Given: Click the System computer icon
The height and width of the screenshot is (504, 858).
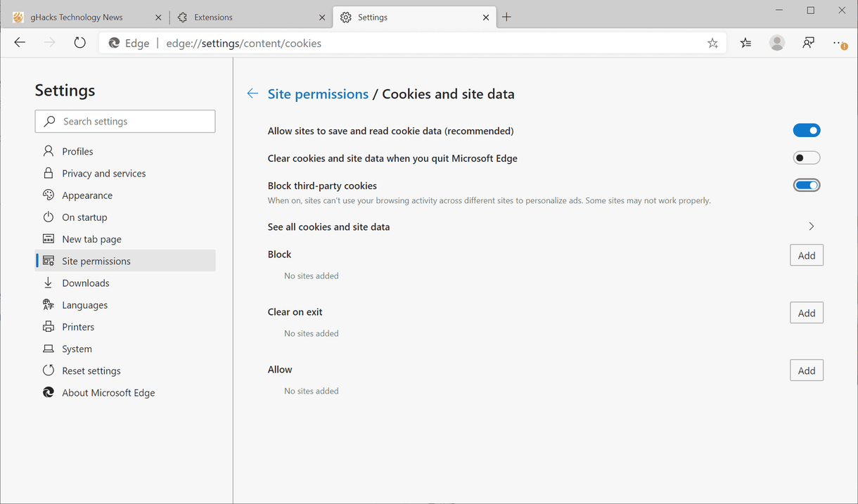Looking at the screenshot, I should coord(49,349).
